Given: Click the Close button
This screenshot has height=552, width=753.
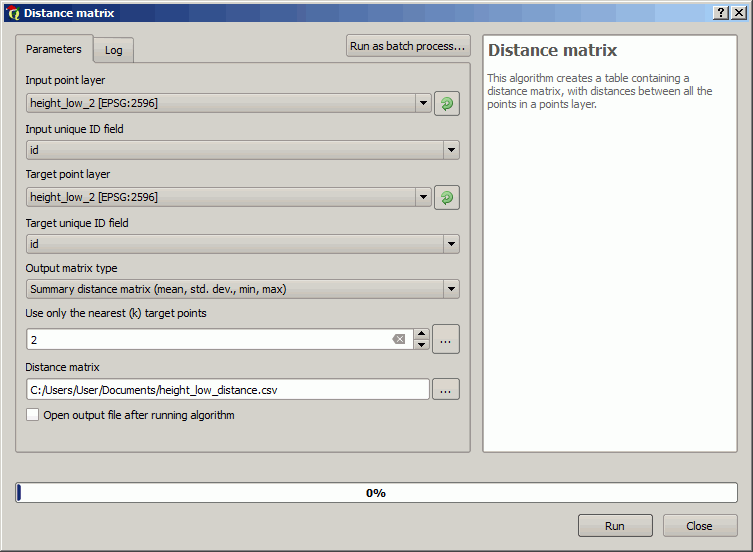Looking at the screenshot, I should point(700,526).
